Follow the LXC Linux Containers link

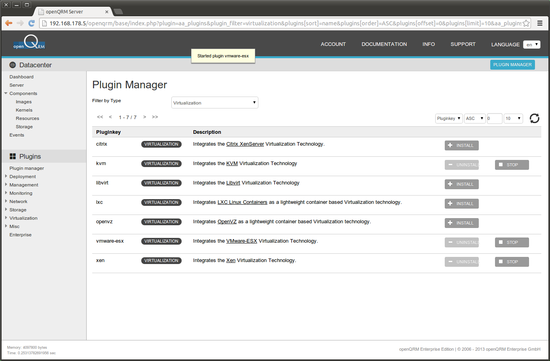pos(242,202)
